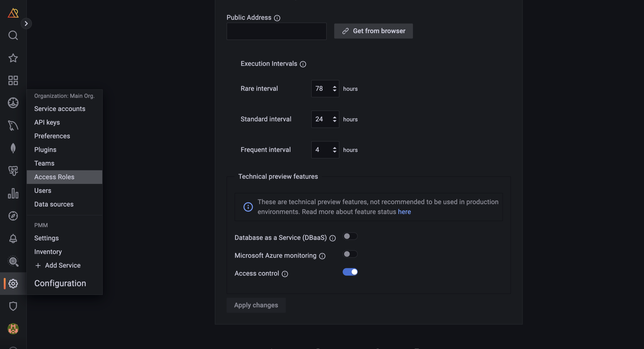
Task: Open the Explore compass icon
Action: tap(13, 216)
